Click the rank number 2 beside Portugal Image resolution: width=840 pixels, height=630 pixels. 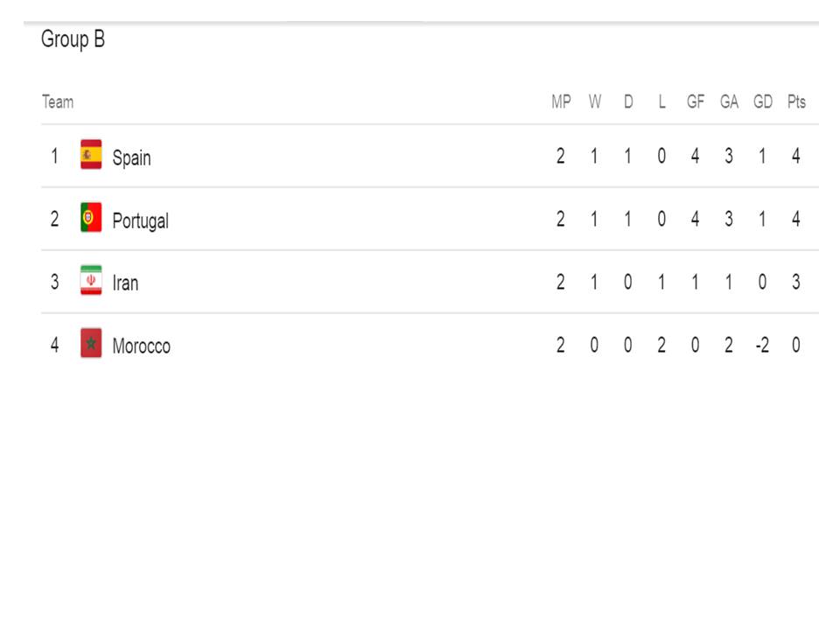(54, 219)
